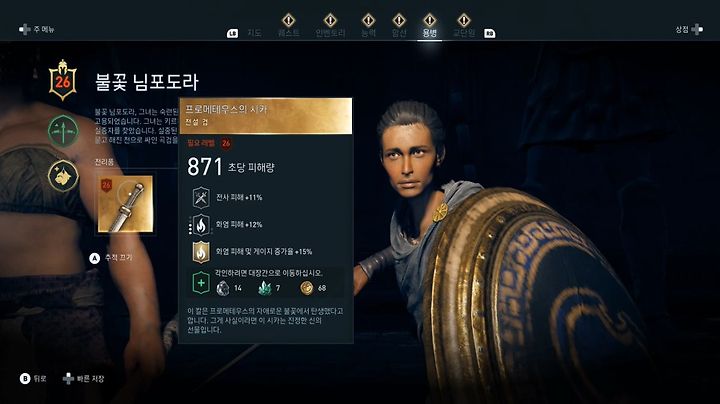The height and width of the screenshot is (404, 720).
Task: Click the 화염 피해 flame perk icon
Action: click(201, 225)
